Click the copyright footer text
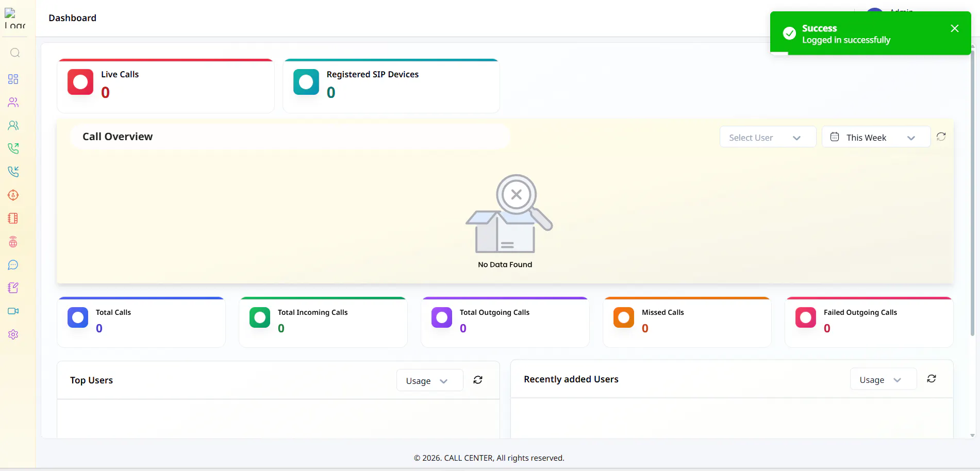 [x=489, y=458]
